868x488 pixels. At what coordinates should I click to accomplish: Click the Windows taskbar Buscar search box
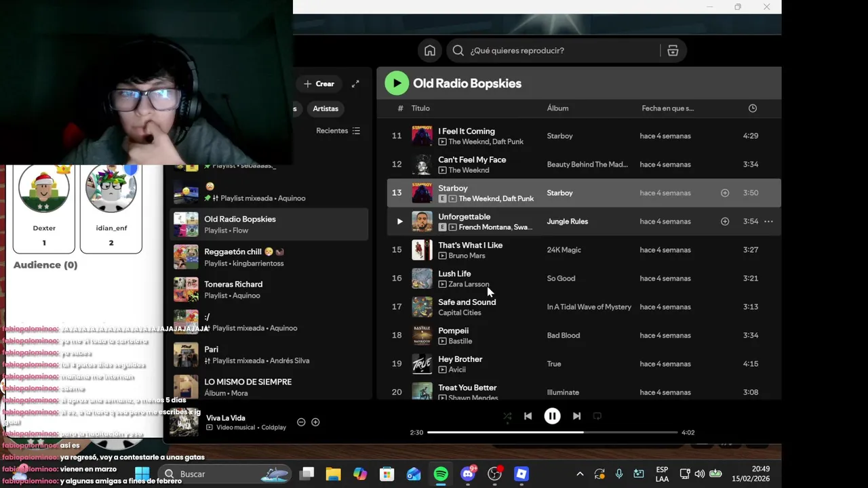[x=226, y=474]
